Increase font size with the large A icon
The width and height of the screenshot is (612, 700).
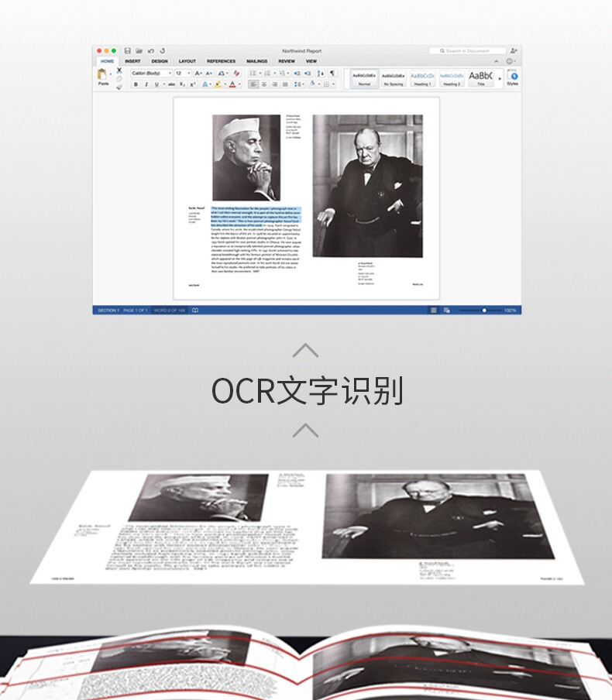[x=198, y=74]
